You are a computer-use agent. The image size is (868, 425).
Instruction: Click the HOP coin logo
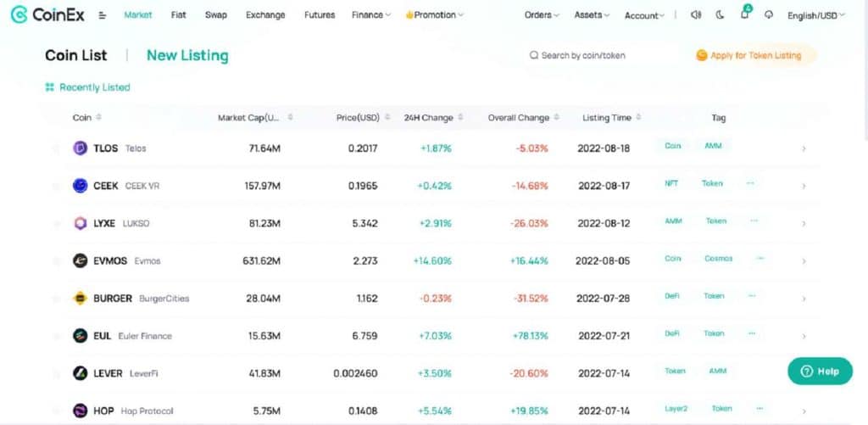click(81, 411)
